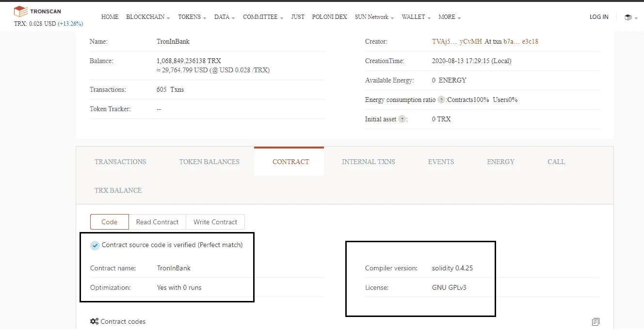Click the Optimization value Yes with 0 runs
This screenshot has height=333, width=644.
pyautogui.click(x=179, y=287)
